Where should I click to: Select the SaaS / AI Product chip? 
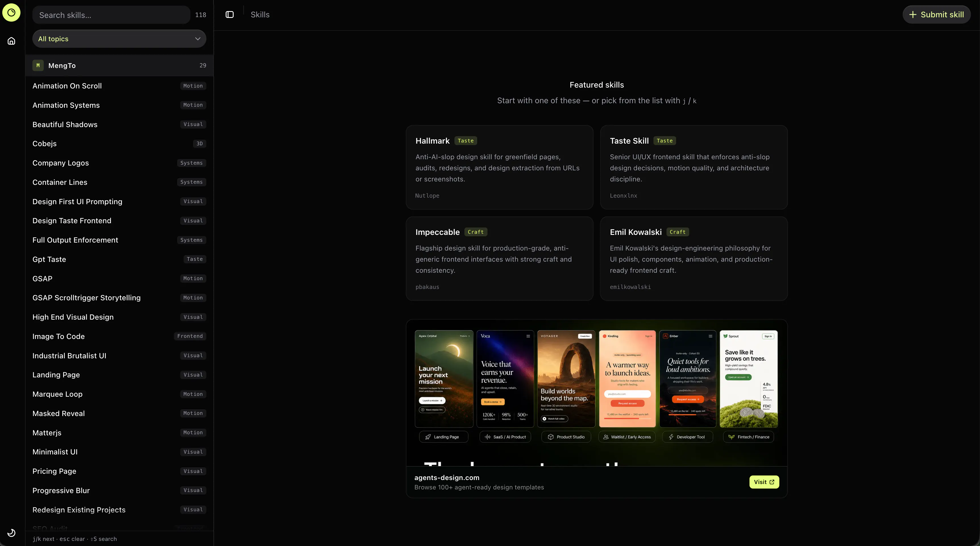tap(505, 437)
